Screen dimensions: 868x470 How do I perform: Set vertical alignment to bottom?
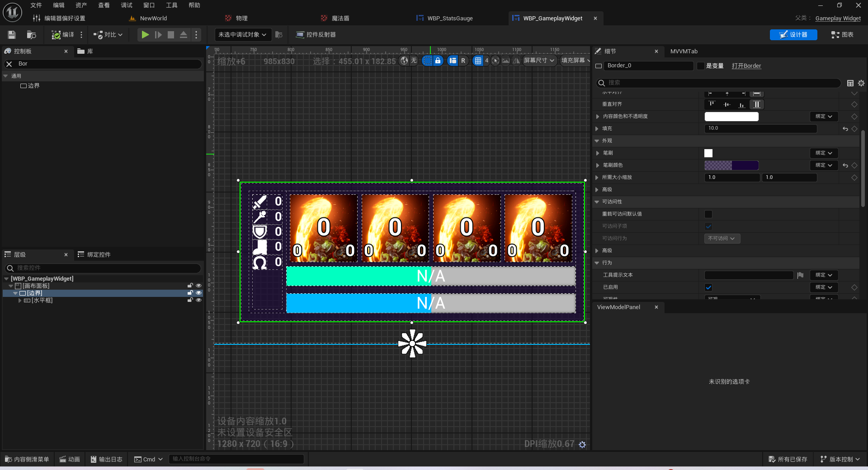[x=741, y=104]
